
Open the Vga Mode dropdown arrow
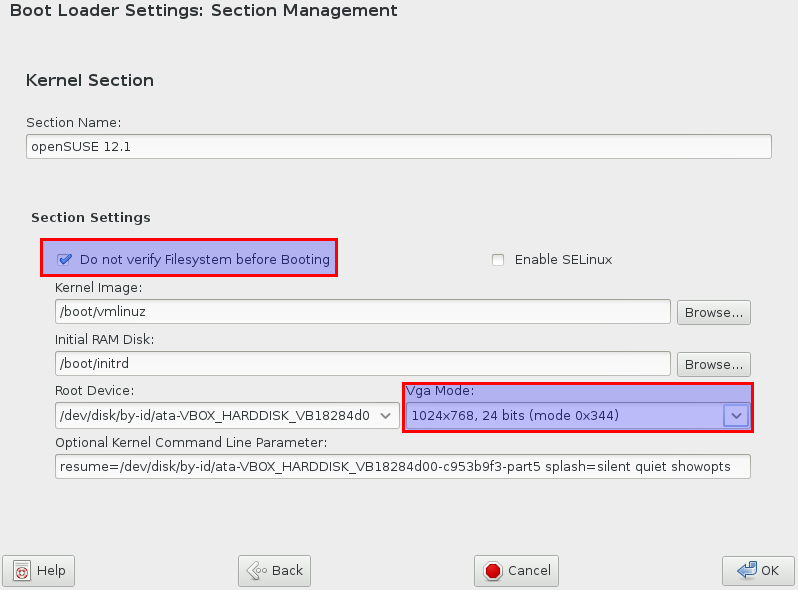coord(736,414)
